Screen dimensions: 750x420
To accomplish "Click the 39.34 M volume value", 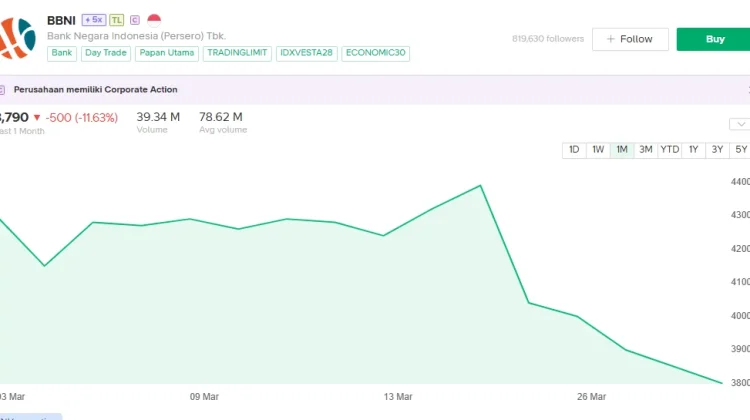I will (158, 117).
